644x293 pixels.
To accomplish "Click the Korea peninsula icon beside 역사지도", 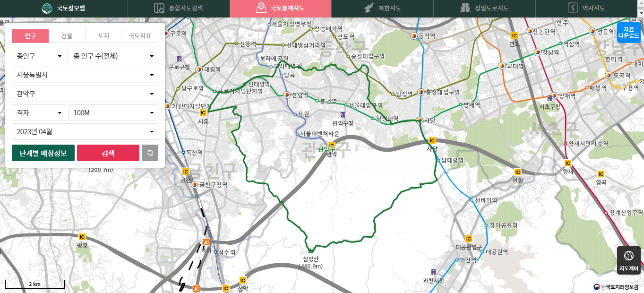I will coord(573,8).
